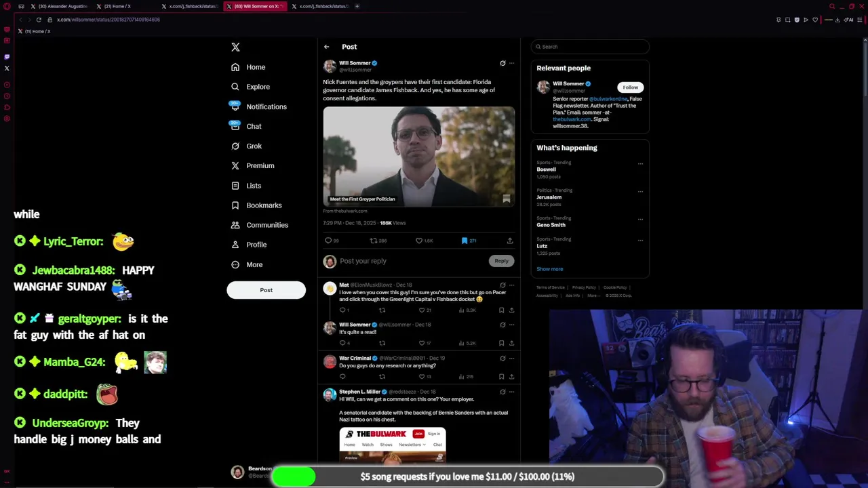The image size is (868, 488).
Task: Repost the main post with 286 reposts
Action: (x=378, y=241)
